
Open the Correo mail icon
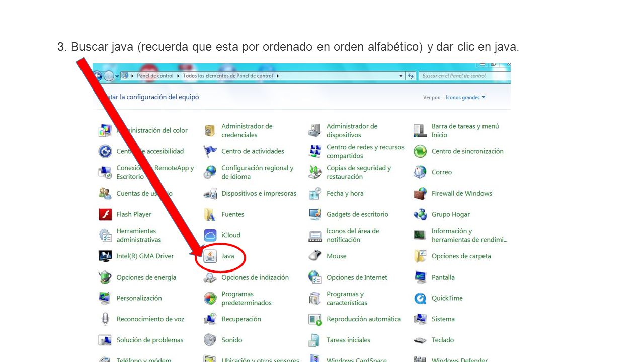pos(420,172)
